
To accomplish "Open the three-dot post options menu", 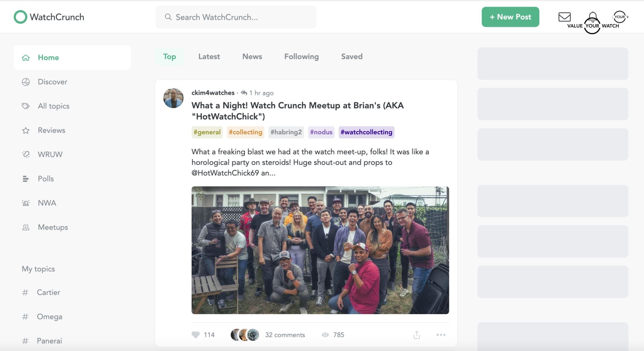I will [441, 335].
